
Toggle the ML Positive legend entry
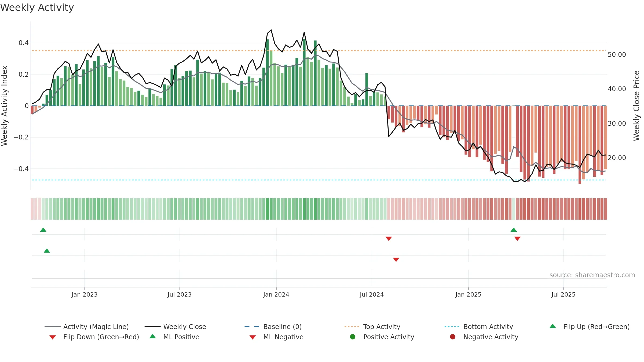[174, 337]
